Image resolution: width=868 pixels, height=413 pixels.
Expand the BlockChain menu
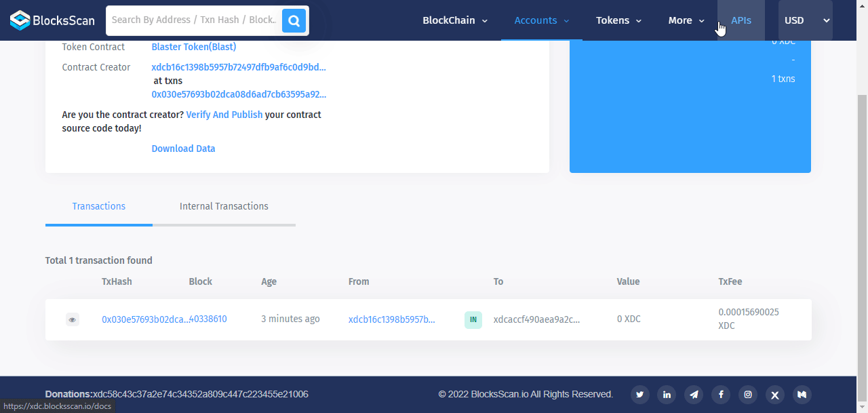click(x=455, y=20)
